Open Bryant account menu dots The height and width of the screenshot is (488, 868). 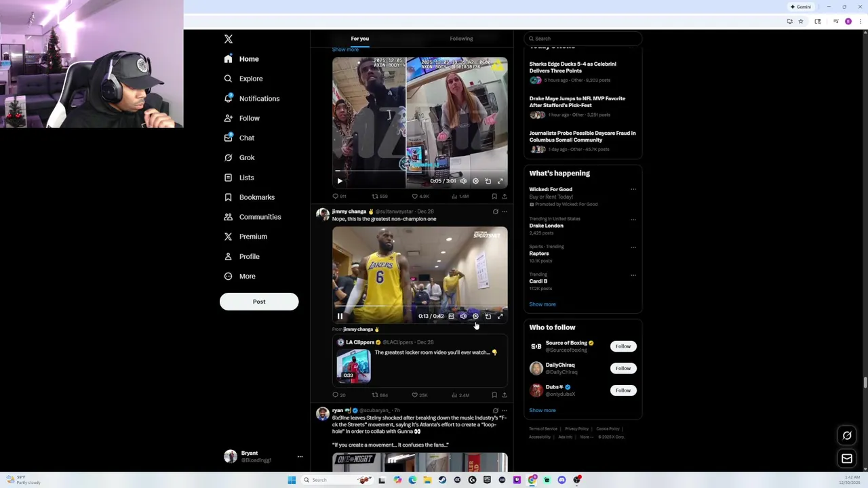coord(300,457)
